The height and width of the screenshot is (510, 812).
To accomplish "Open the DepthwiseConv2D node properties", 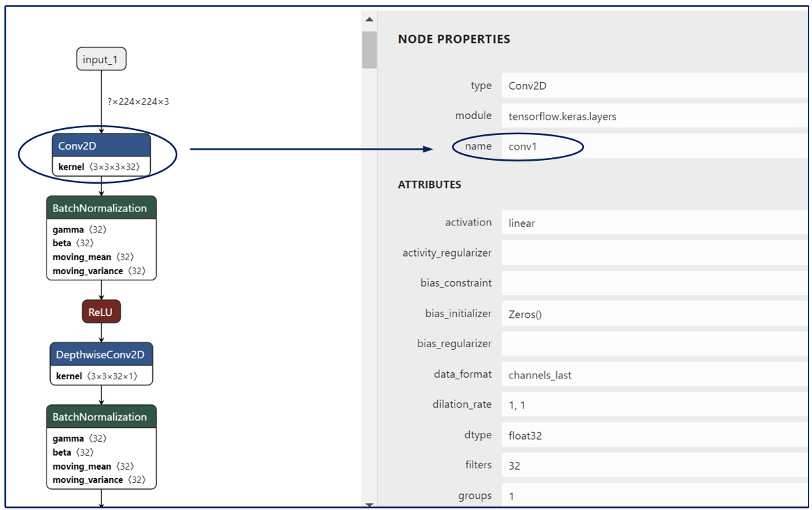I will (101, 355).
